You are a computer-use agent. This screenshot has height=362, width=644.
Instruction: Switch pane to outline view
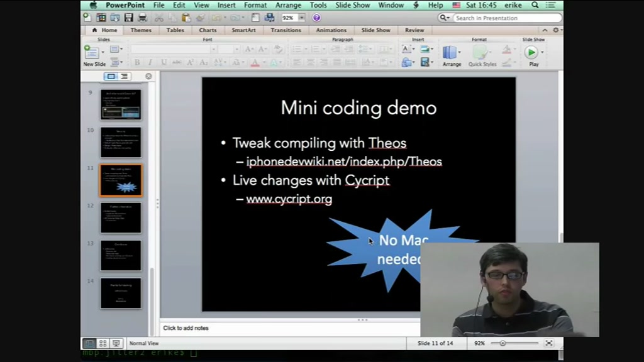(x=124, y=76)
